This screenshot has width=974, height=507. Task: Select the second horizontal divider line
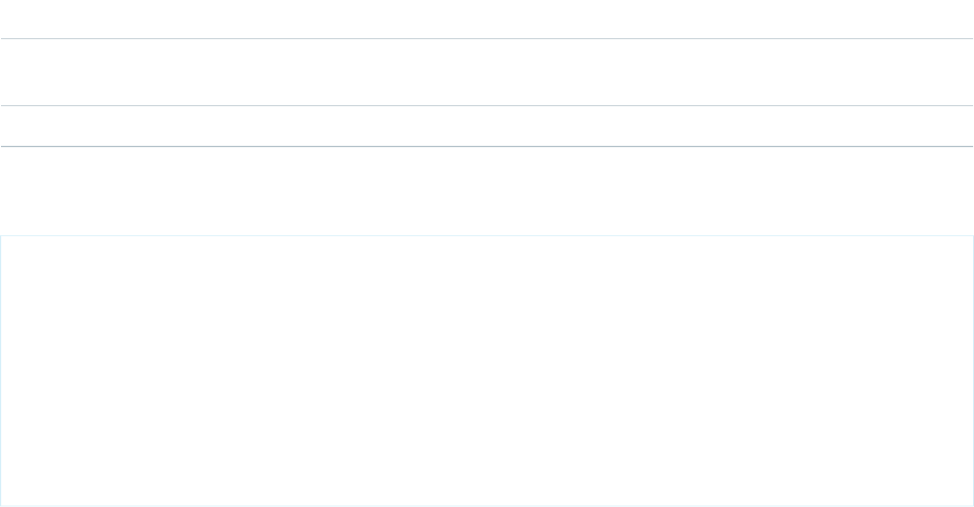click(x=487, y=106)
